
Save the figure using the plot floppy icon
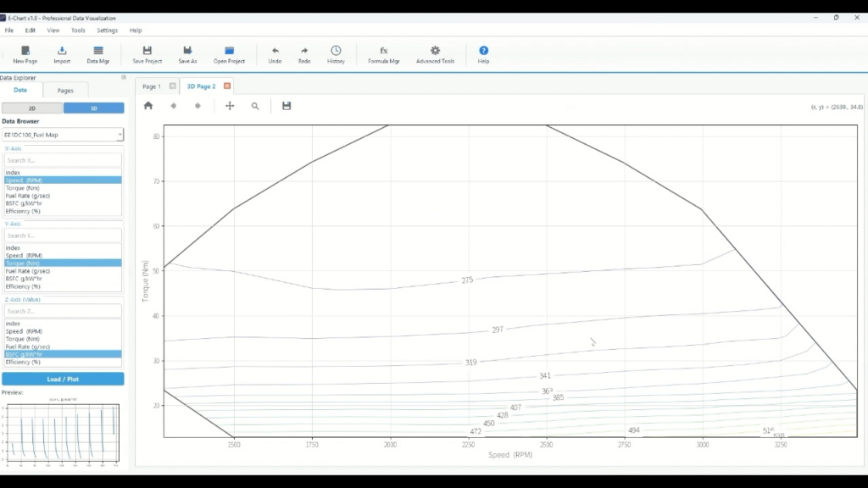tap(287, 106)
